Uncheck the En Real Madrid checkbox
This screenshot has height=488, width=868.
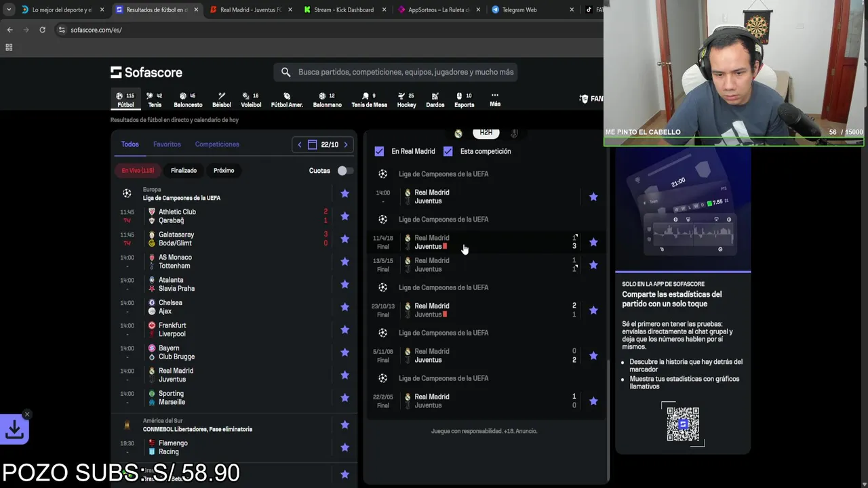[379, 151]
